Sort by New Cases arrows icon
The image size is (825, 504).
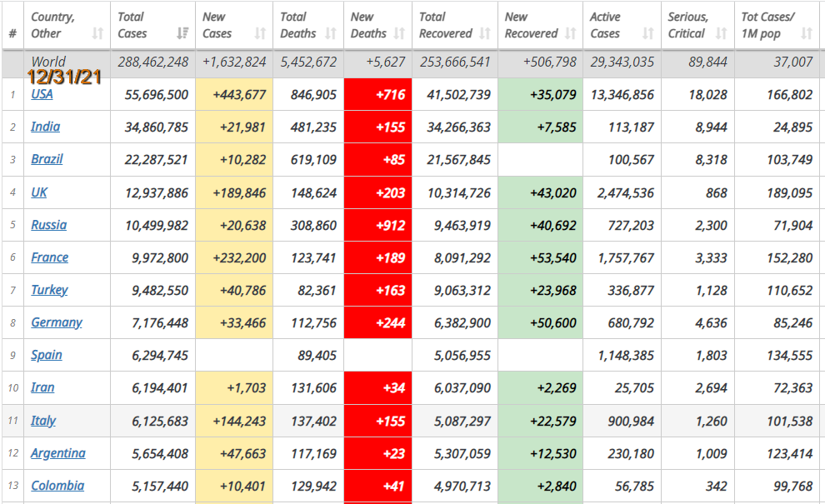pos(260,33)
